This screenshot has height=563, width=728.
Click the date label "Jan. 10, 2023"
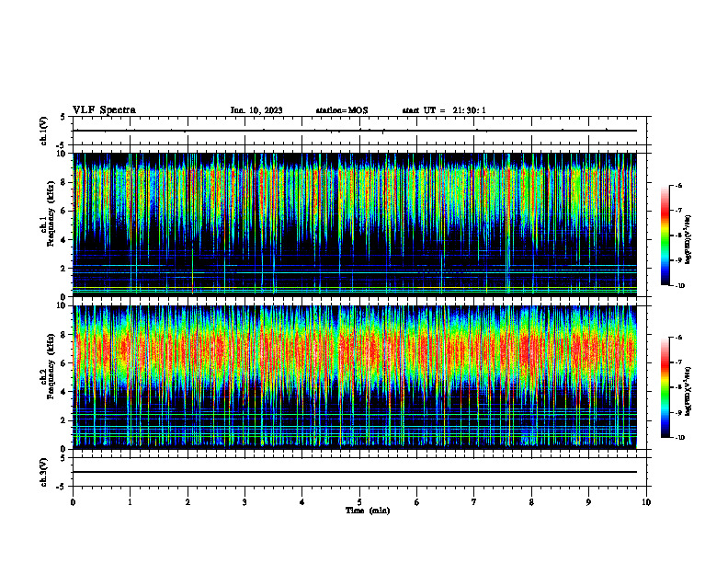point(256,110)
